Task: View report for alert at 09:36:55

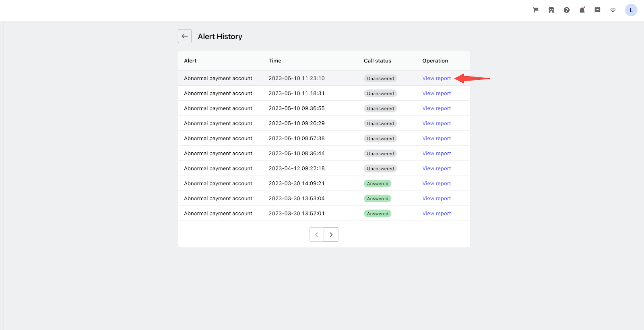Action: [x=437, y=108]
